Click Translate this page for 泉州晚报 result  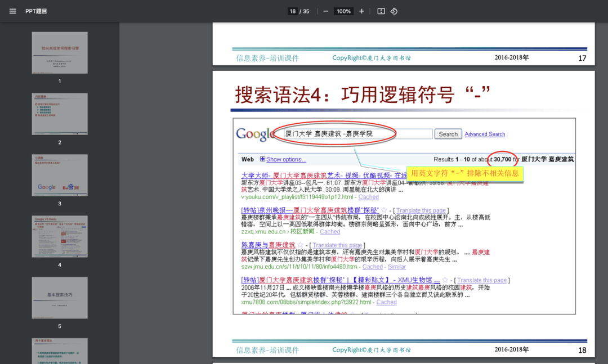pyautogui.click(x=421, y=210)
